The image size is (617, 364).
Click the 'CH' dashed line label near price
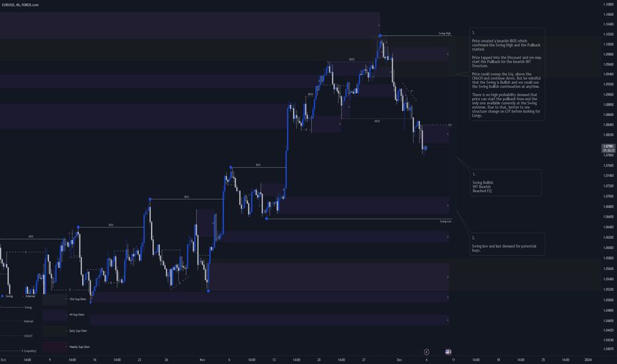(450, 125)
